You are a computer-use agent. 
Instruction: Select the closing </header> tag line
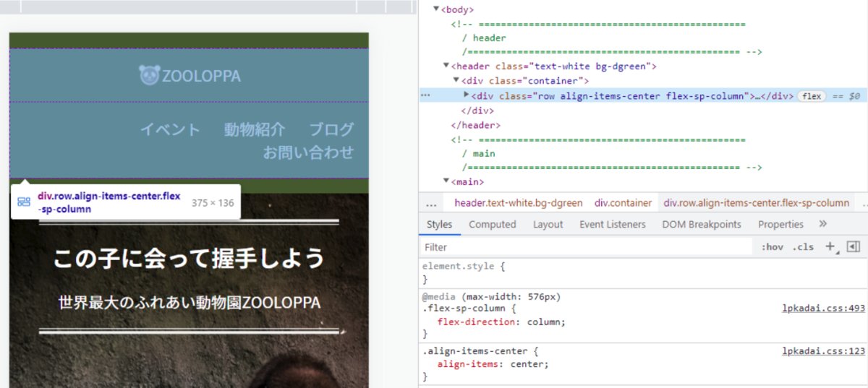[x=475, y=125]
